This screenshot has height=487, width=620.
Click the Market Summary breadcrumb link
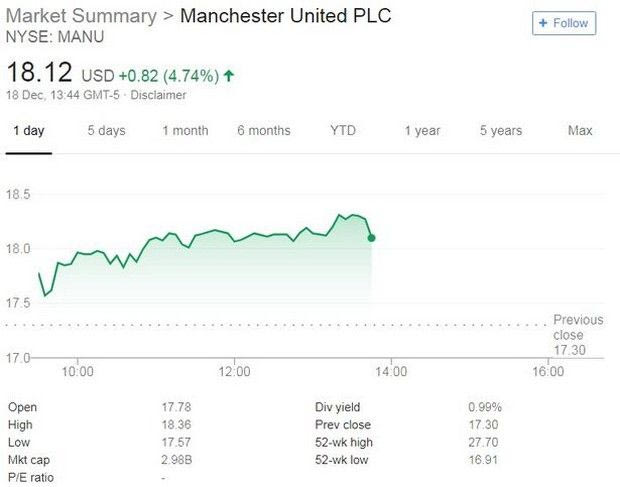tap(81, 17)
